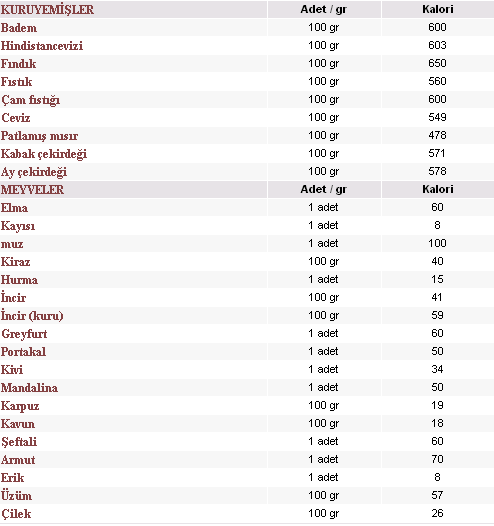Click the KURUYEMİŞLER section header
Screen dimensions: 494x526
(47, 9)
